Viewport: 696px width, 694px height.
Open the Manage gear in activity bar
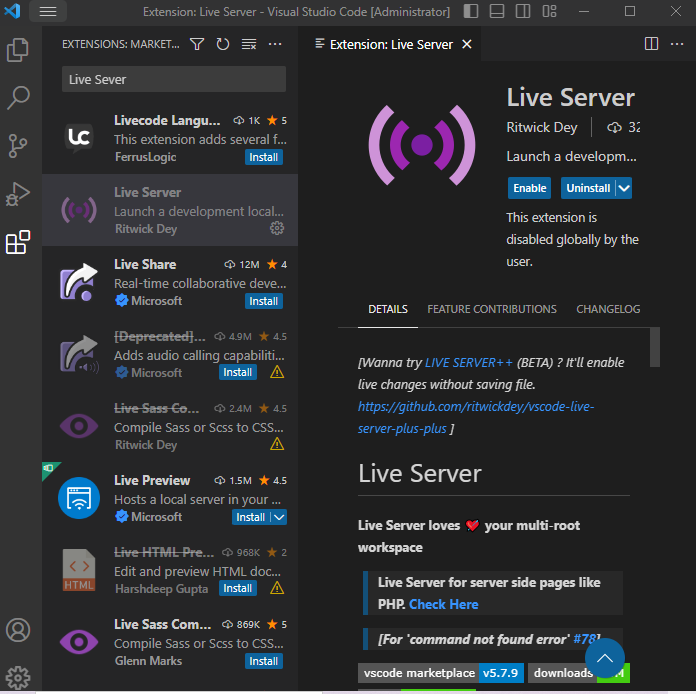pos(18,678)
